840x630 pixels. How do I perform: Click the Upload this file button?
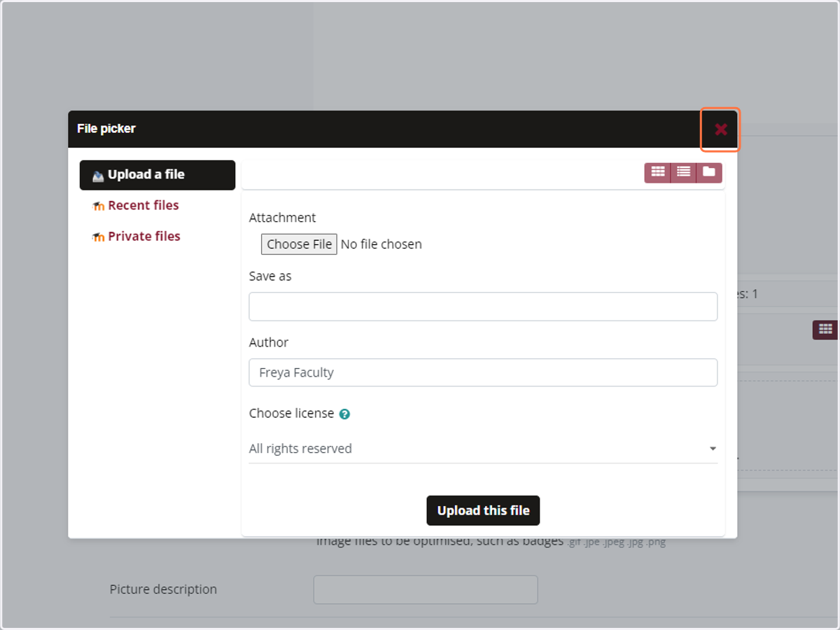[483, 510]
